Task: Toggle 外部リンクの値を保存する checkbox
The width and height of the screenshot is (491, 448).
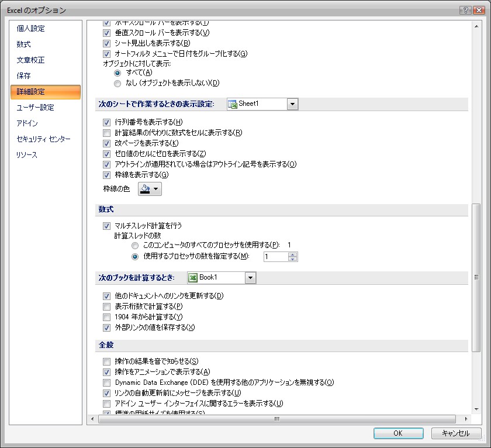Action: [106, 328]
